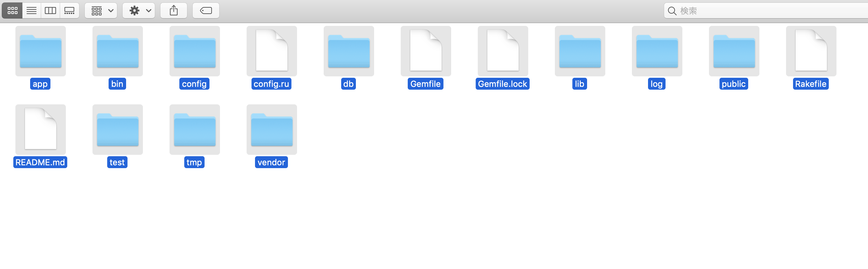Select the log folder icon
The image size is (868, 269).
coord(657,51)
